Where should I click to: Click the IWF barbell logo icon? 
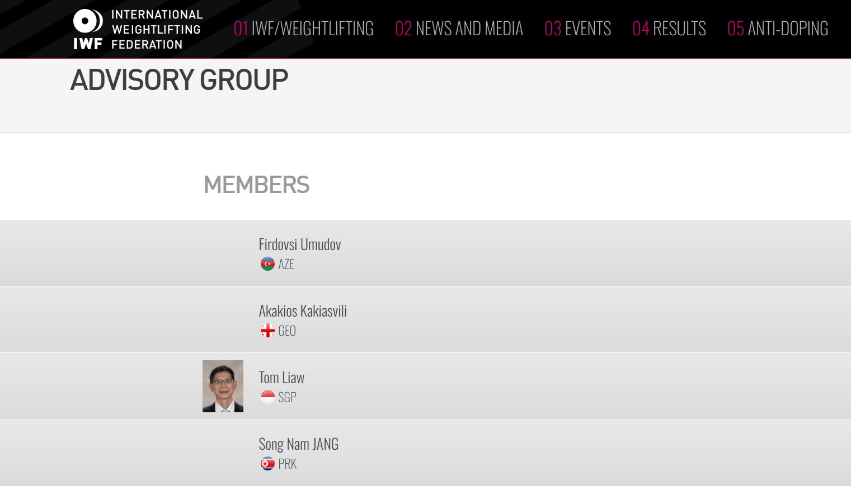pyautogui.click(x=88, y=21)
